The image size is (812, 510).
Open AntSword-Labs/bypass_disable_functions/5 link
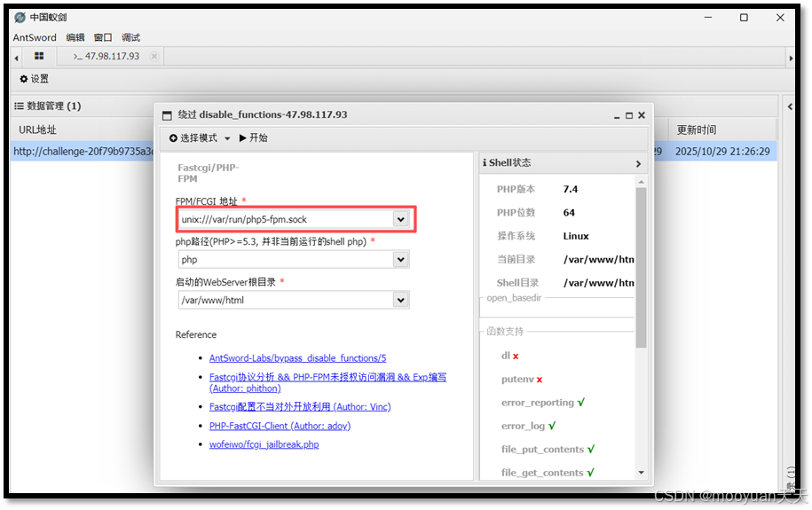(x=297, y=357)
